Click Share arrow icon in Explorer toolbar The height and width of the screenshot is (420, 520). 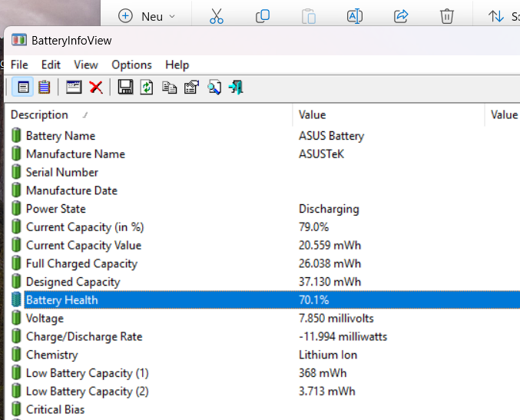[401, 16]
